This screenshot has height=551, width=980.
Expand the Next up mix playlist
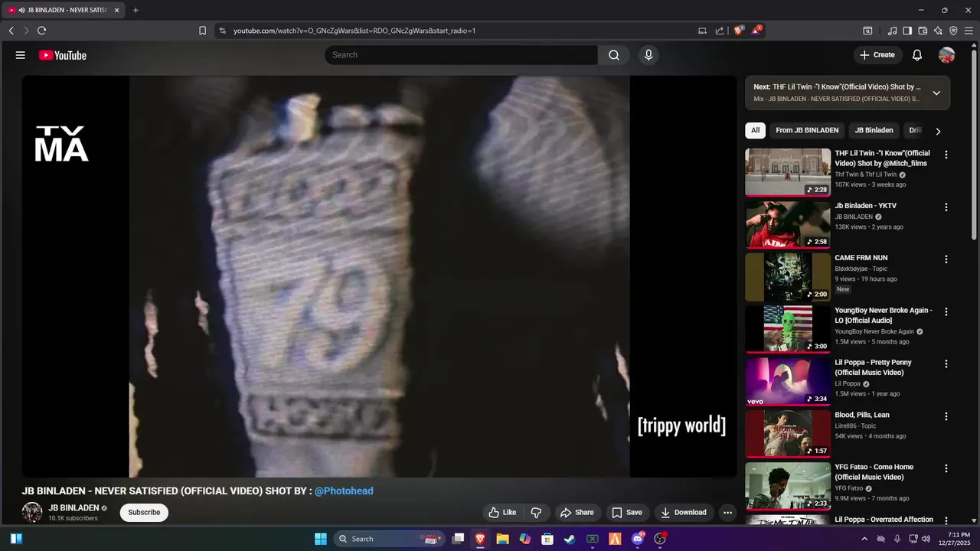(x=936, y=93)
